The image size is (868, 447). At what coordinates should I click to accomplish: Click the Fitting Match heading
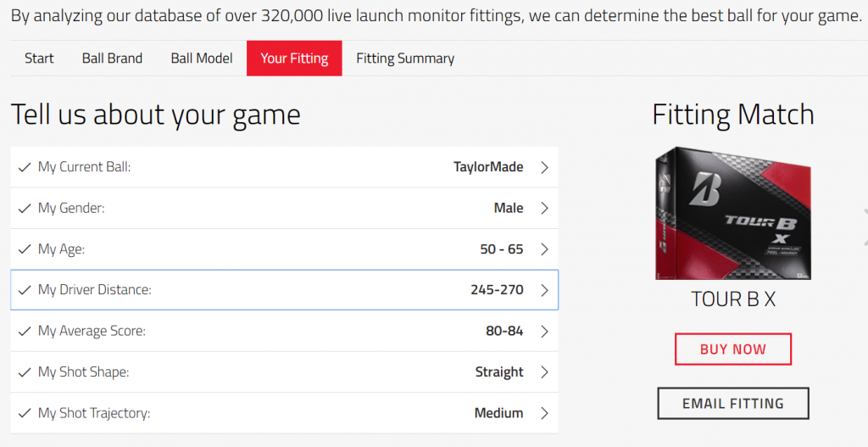pyautogui.click(x=733, y=115)
